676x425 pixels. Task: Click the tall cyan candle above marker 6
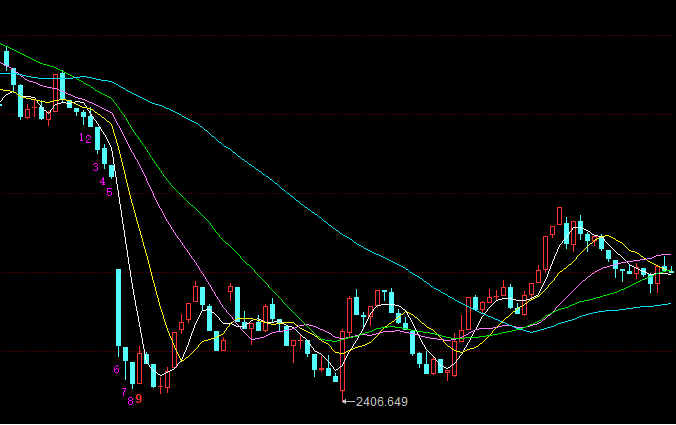click(118, 305)
